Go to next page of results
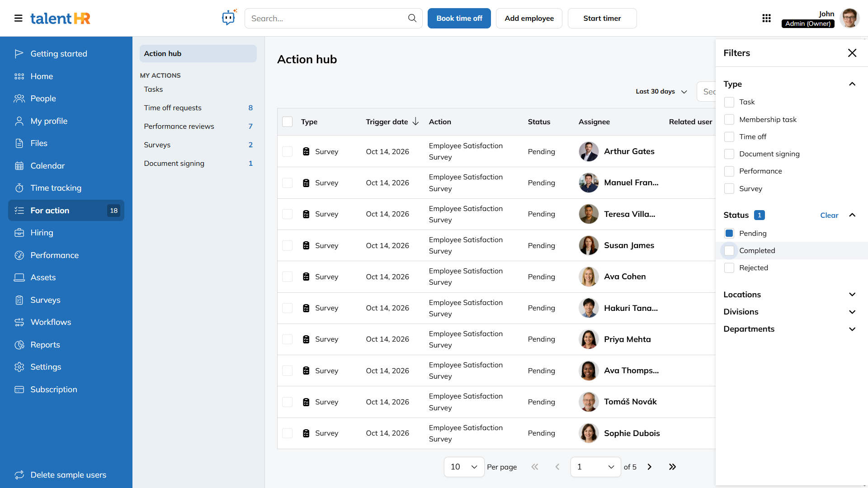Viewport: 868px width, 488px height. [649, 467]
